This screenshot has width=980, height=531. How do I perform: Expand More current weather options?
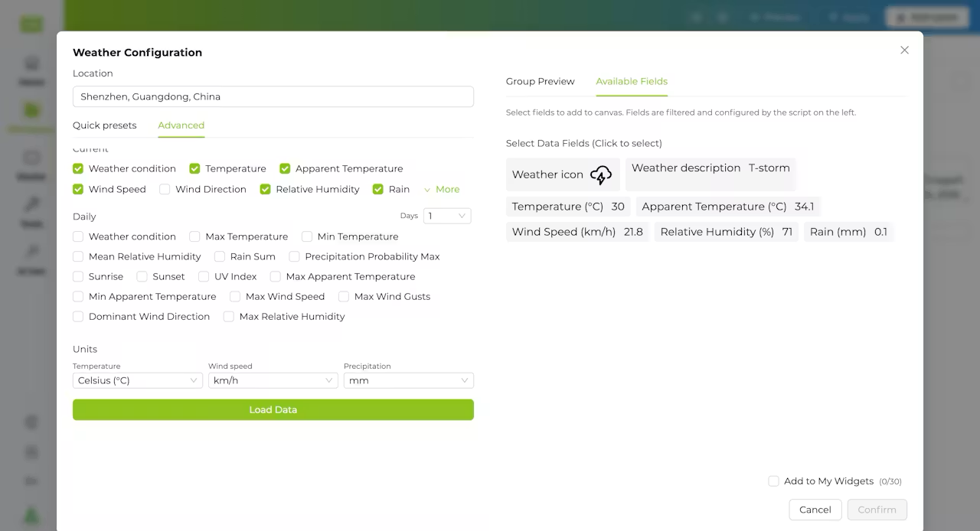[442, 189]
